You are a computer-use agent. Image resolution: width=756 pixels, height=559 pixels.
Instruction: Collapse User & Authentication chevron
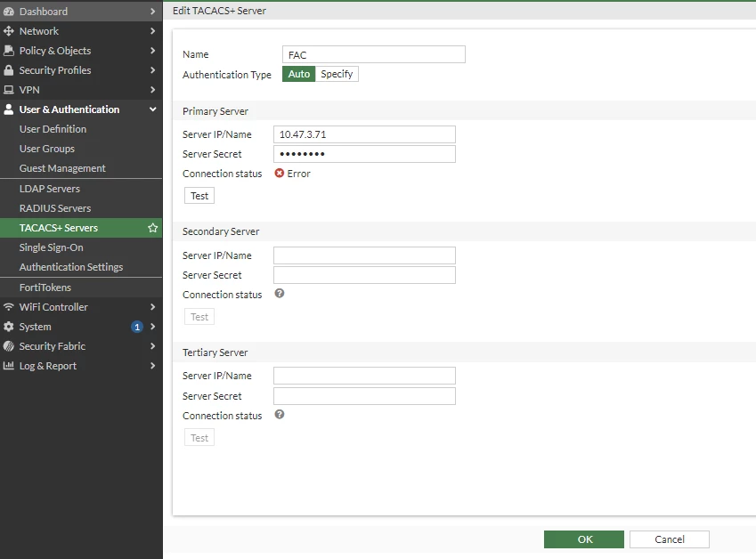click(153, 109)
